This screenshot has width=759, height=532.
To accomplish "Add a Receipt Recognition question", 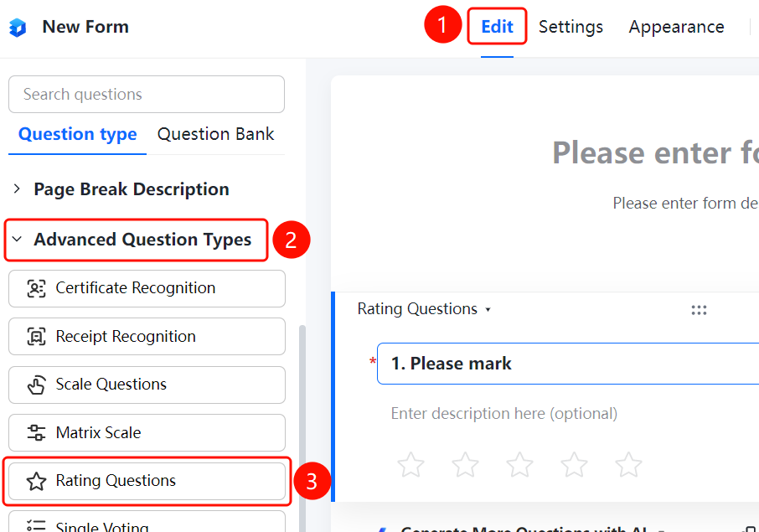I will pyautogui.click(x=147, y=337).
